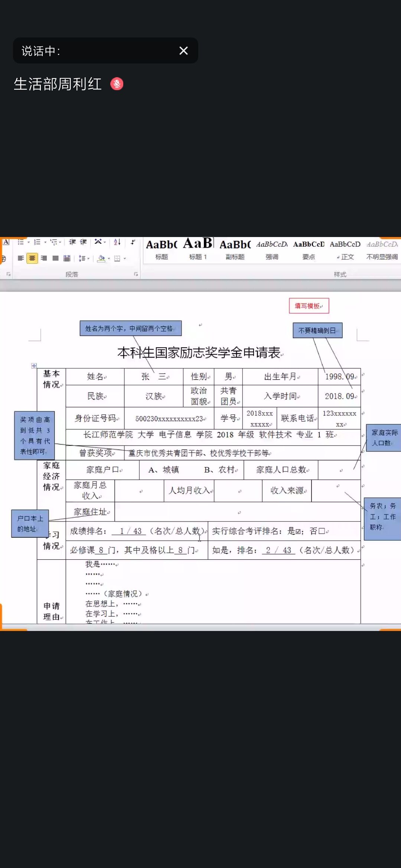The image size is (401, 868).
Task: Check the 否 checkbox for comprehensive ranking
Action: (x=322, y=531)
